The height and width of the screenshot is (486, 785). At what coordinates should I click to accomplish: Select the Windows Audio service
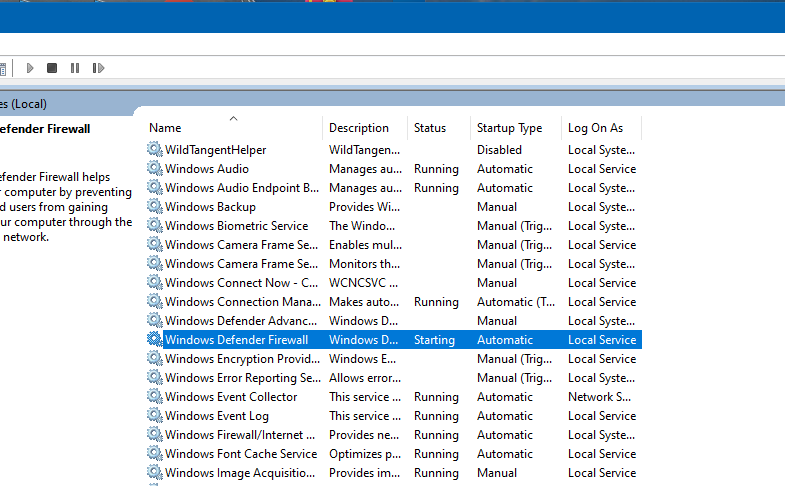pos(394,169)
